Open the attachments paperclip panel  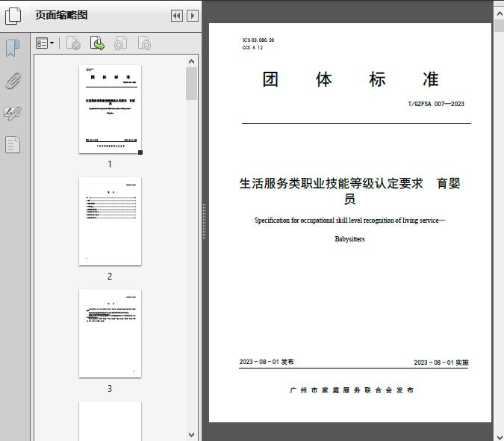pos(13,81)
